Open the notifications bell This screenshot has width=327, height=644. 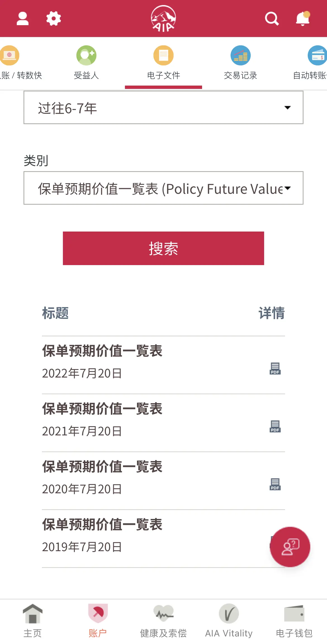click(x=303, y=18)
